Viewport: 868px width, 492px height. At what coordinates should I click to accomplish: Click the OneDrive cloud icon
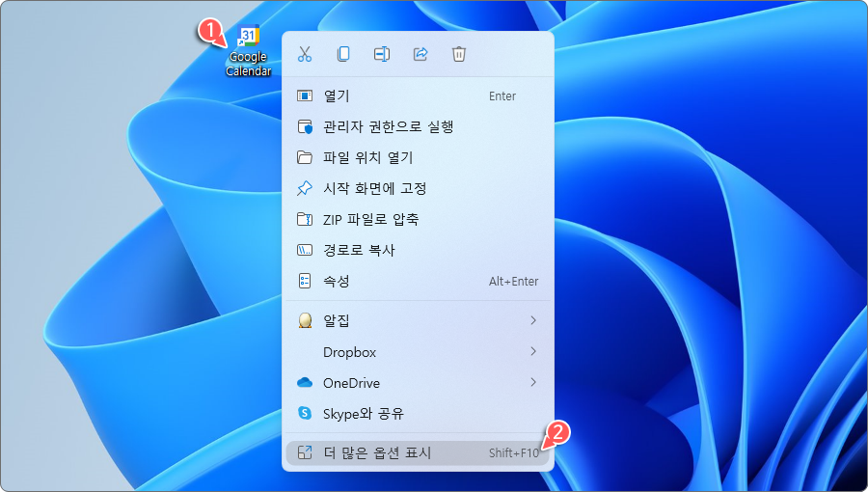pos(305,382)
